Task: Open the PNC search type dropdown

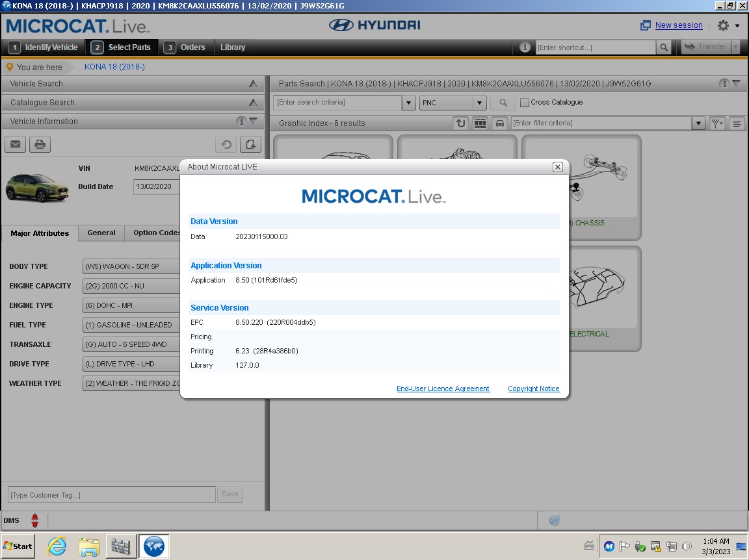Action: 479,103
